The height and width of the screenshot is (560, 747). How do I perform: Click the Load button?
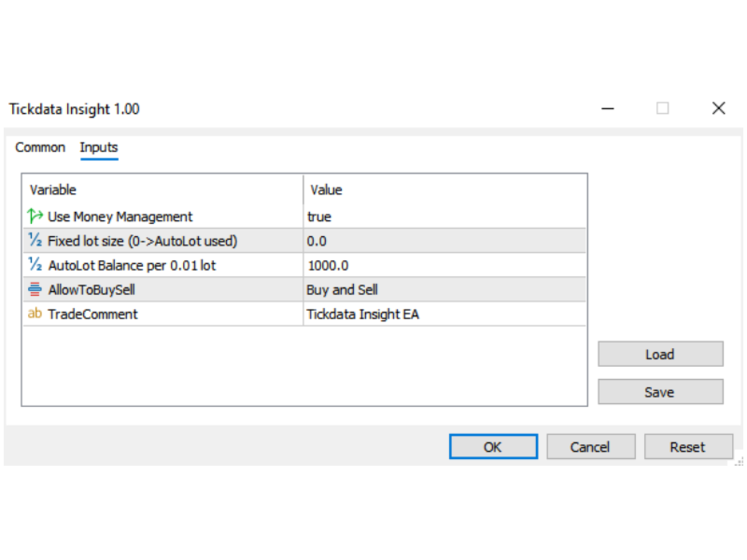coord(660,354)
